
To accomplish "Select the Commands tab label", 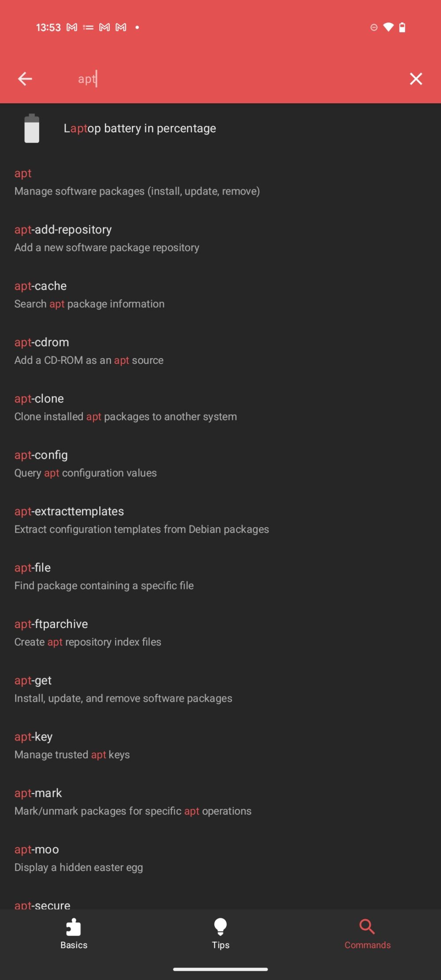I will [367, 945].
